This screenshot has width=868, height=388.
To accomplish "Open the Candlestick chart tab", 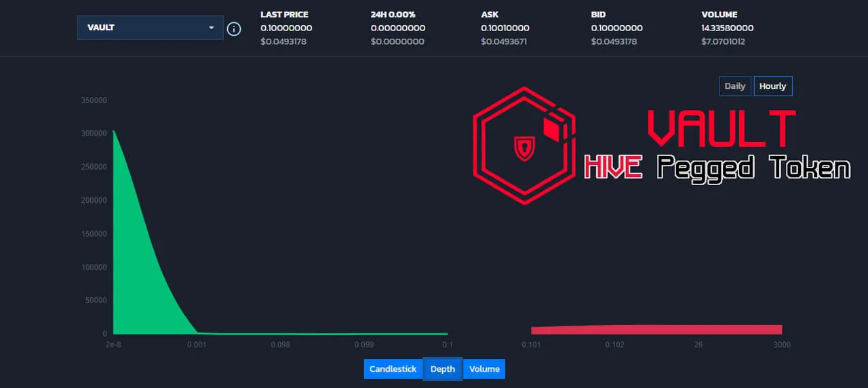I will point(393,369).
